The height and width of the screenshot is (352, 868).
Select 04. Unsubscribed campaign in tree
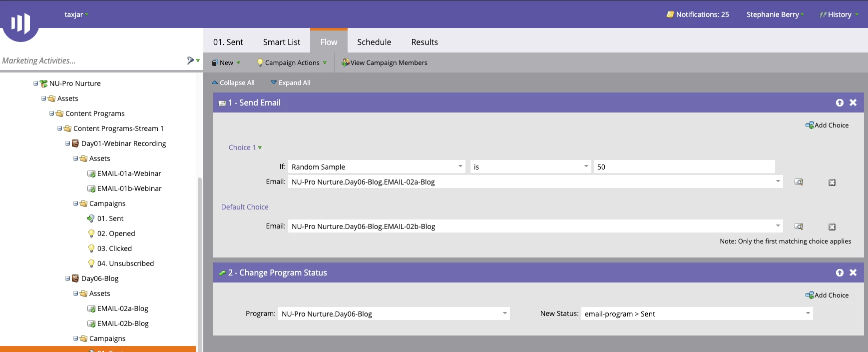[126, 263]
